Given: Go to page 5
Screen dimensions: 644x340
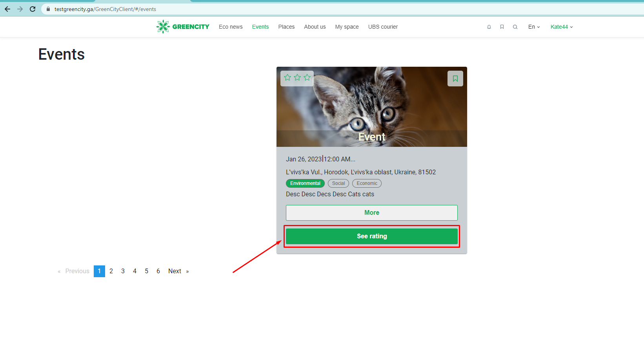Looking at the screenshot, I should pyautogui.click(x=146, y=271).
